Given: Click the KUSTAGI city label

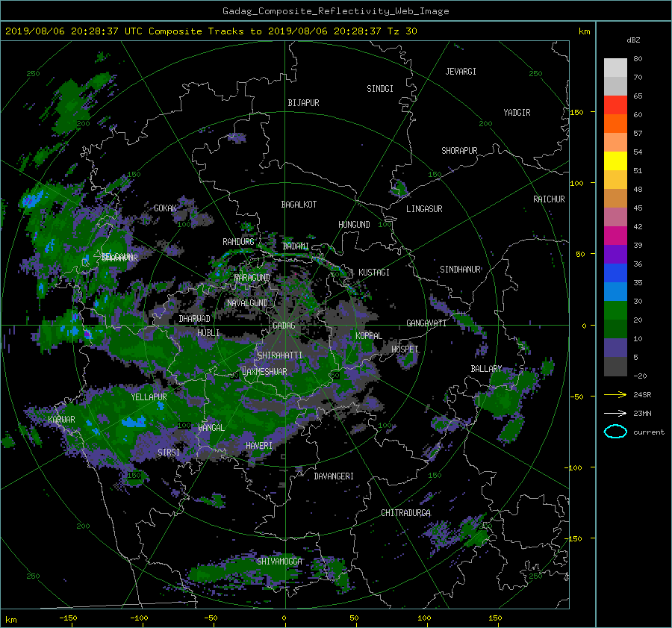Looking at the screenshot, I should click(374, 273).
